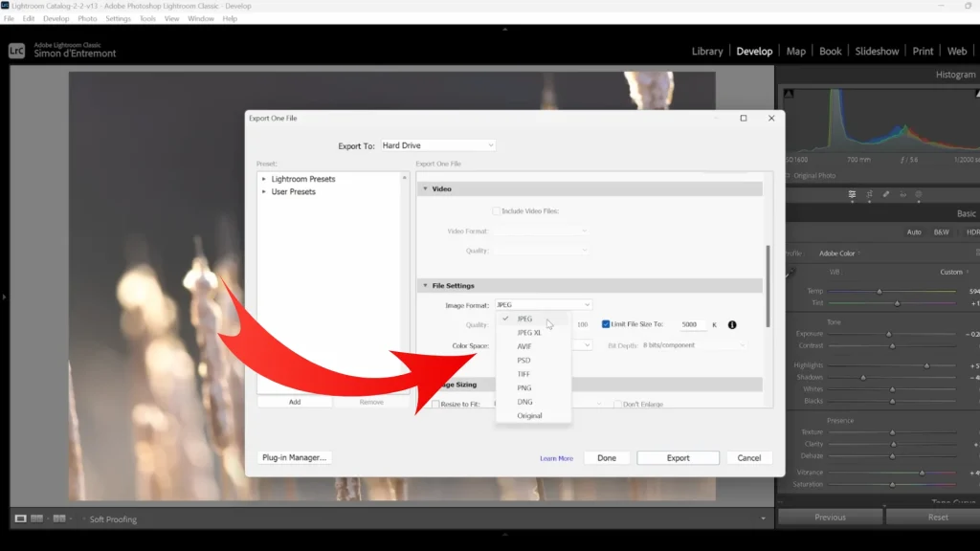Image resolution: width=980 pixels, height=551 pixels.
Task: Select the Red Eye correction icon
Action: coord(903,195)
